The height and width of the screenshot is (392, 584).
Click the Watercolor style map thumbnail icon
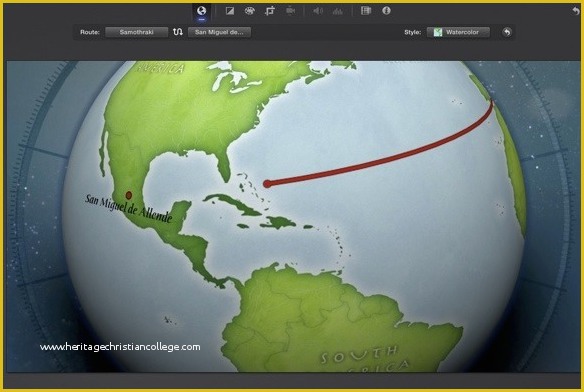point(438,32)
